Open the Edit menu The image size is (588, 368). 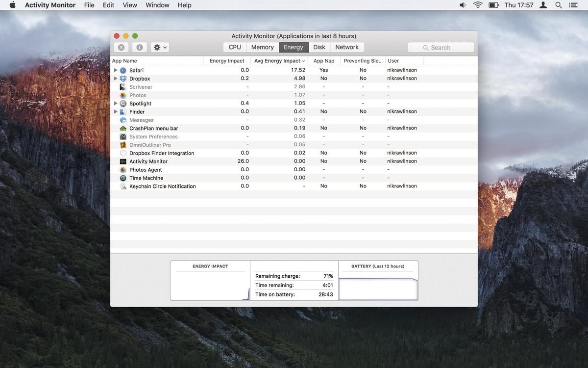click(108, 5)
